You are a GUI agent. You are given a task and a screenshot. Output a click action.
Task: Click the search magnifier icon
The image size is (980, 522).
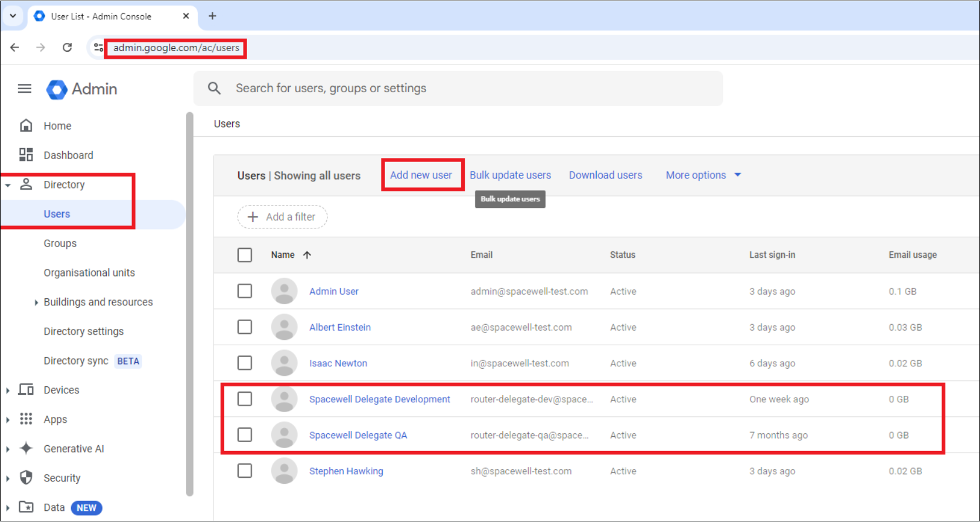pos(214,88)
